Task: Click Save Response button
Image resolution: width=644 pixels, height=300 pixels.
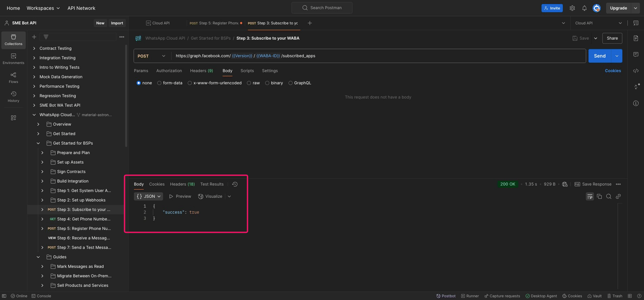Action: [x=593, y=184]
